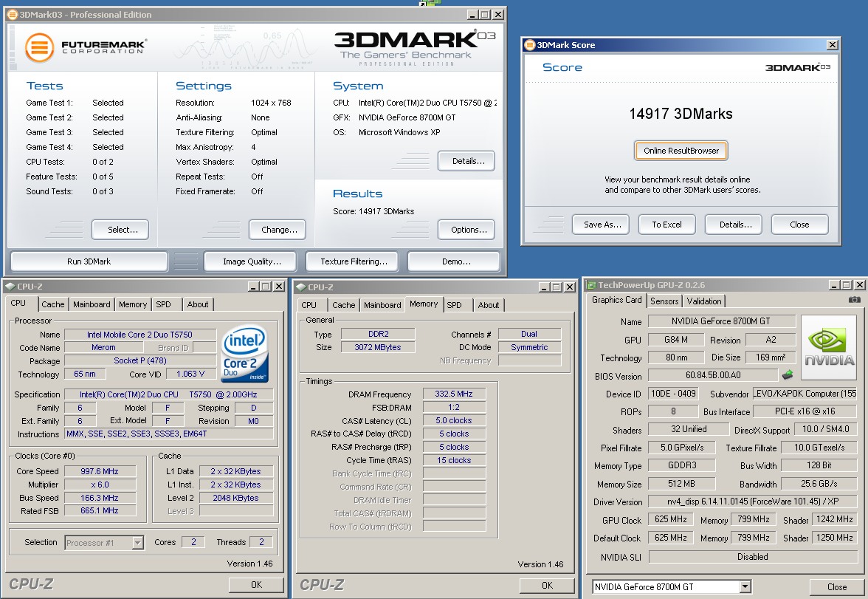Click the Futuremark orange logo

39,47
